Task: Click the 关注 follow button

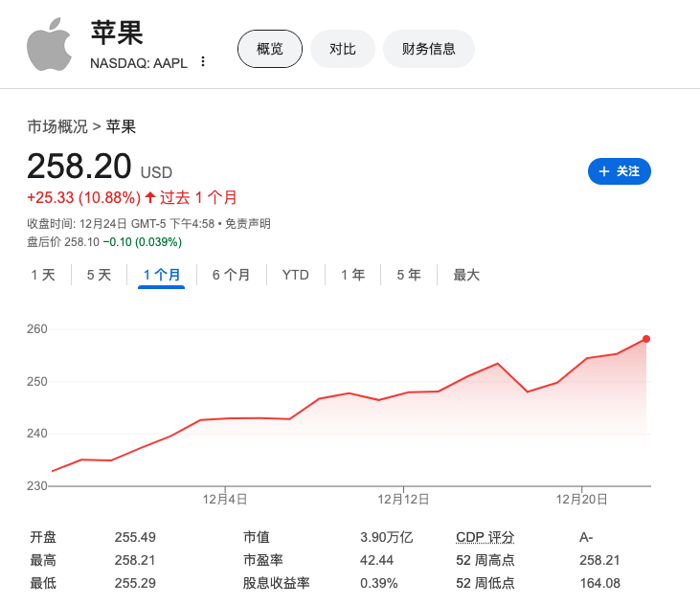Action: pyautogui.click(x=620, y=171)
